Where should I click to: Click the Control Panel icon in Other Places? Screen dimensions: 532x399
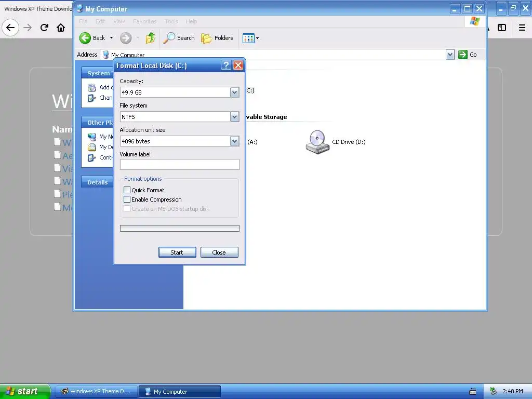tap(92, 158)
